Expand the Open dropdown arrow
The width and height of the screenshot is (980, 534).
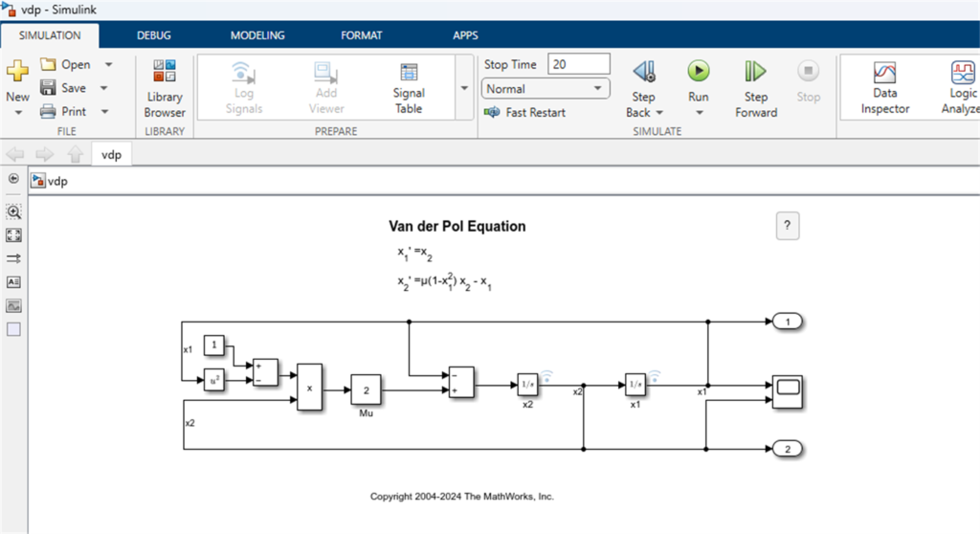[x=108, y=64]
